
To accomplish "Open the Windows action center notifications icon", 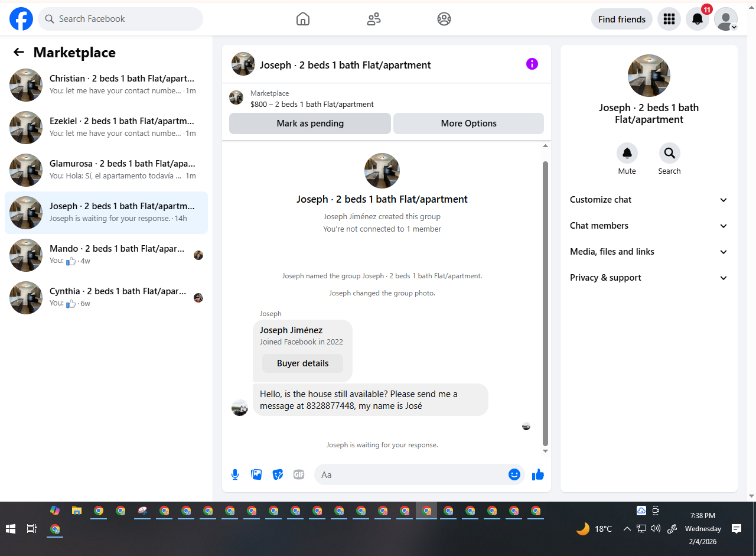I will click(737, 529).
